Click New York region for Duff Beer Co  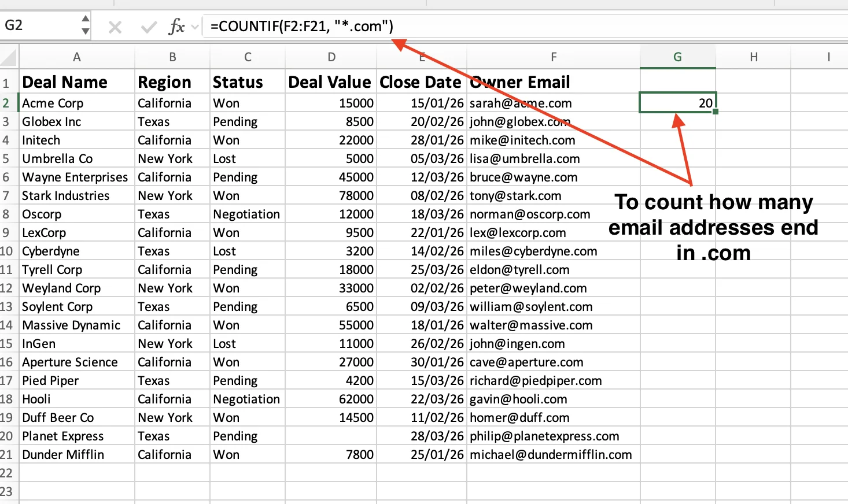pyautogui.click(x=172, y=417)
